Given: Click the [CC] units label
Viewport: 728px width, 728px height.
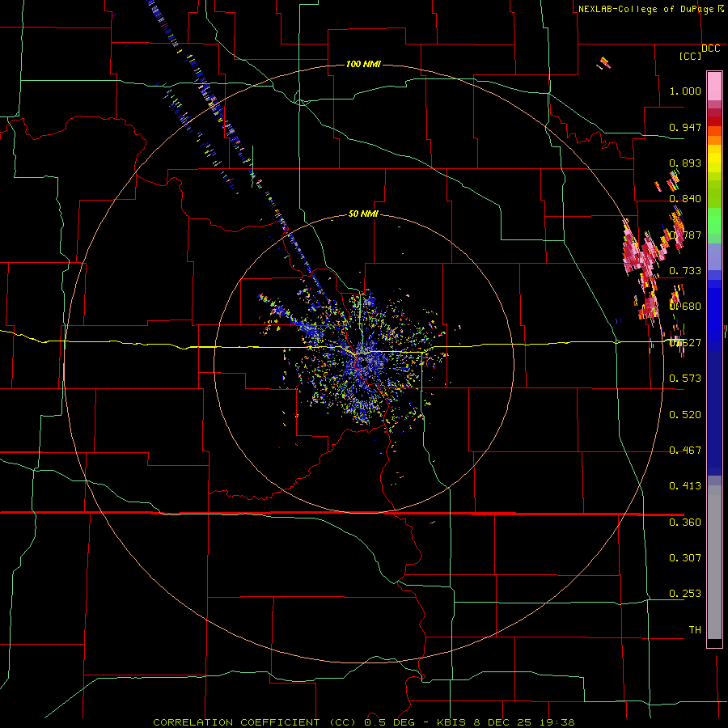Looking at the screenshot, I should point(691,56).
